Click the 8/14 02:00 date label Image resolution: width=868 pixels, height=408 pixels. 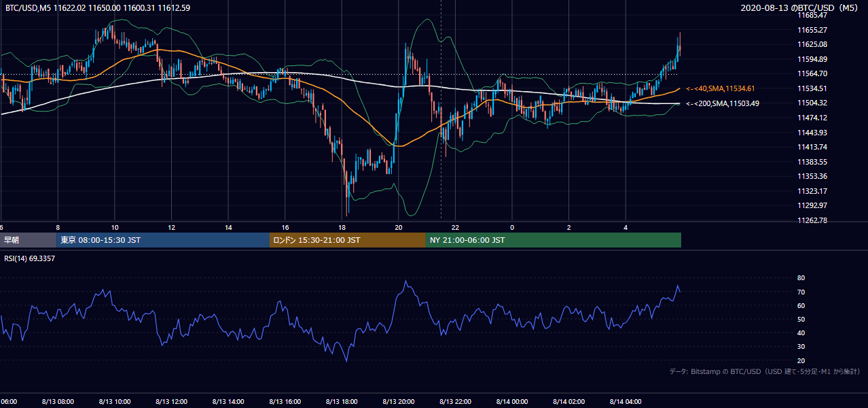pos(569,402)
